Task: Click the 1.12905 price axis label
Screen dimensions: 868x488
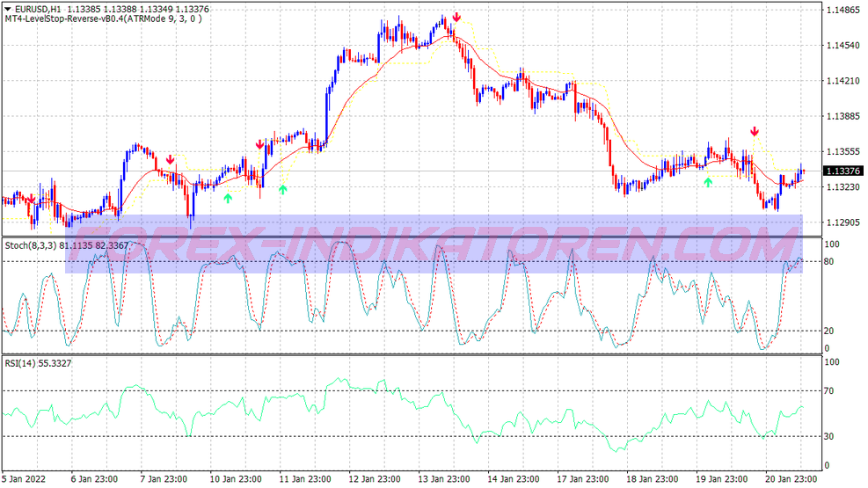Action: (842, 222)
